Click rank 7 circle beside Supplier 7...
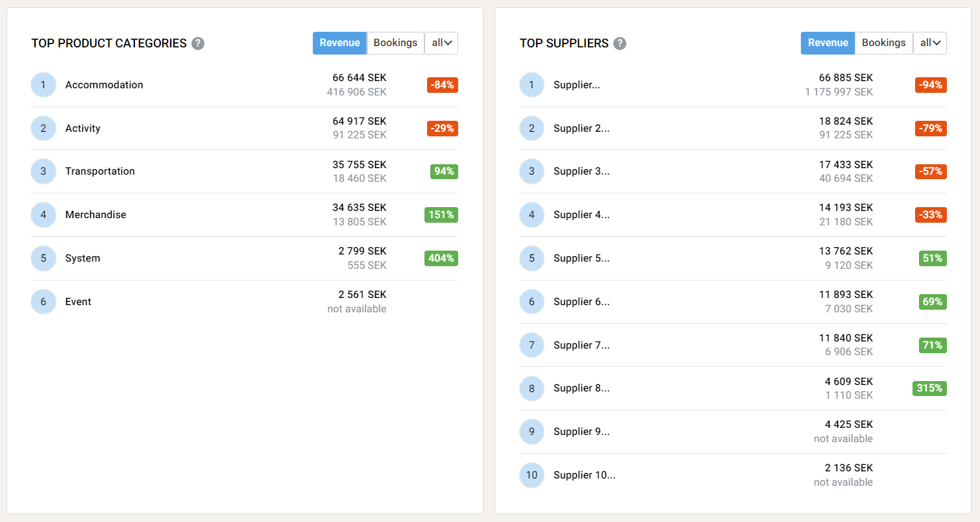Image resolution: width=980 pixels, height=522 pixels. click(532, 345)
